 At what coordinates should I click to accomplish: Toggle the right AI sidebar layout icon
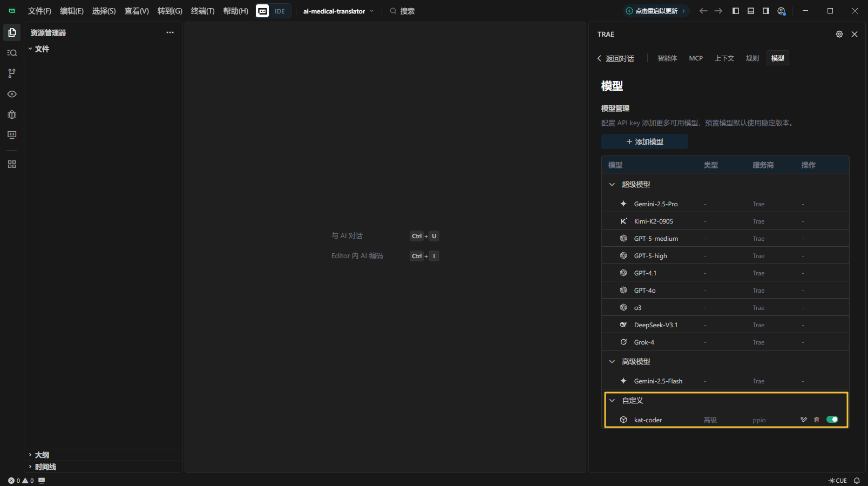[x=765, y=11]
